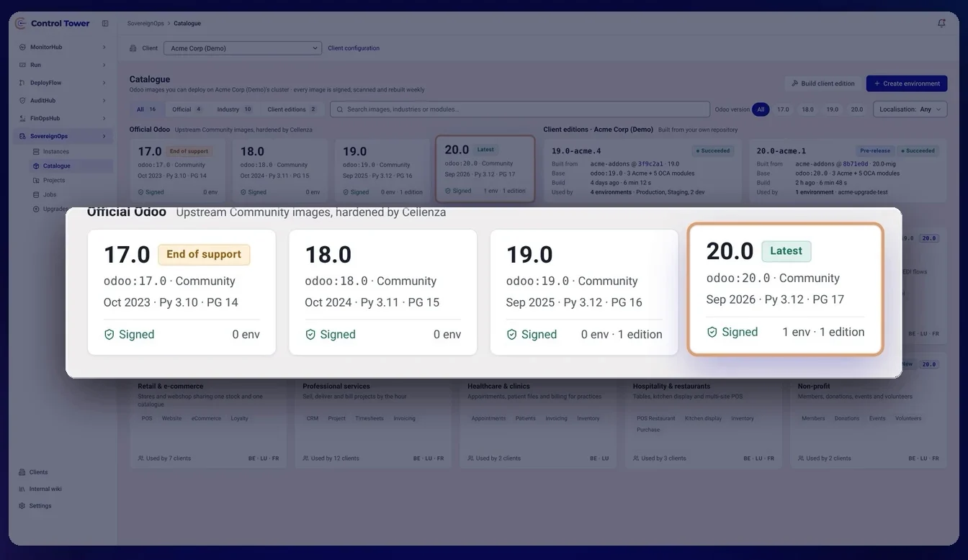Click the SovereignOps breadcrumb link
The width and height of the screenshot is (968, 560).
click(x=145, y=23)
